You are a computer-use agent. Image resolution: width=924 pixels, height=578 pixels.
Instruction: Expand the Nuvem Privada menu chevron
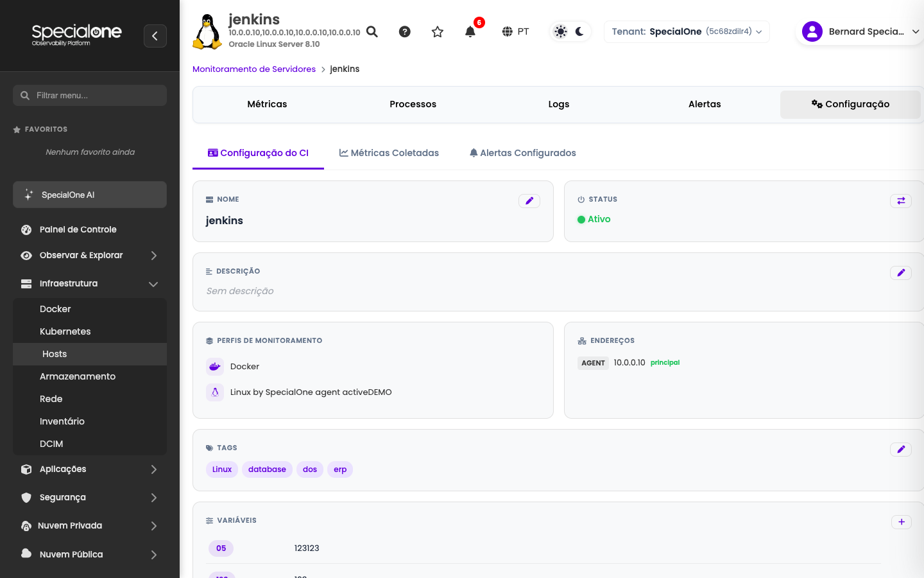pos(154,526)
